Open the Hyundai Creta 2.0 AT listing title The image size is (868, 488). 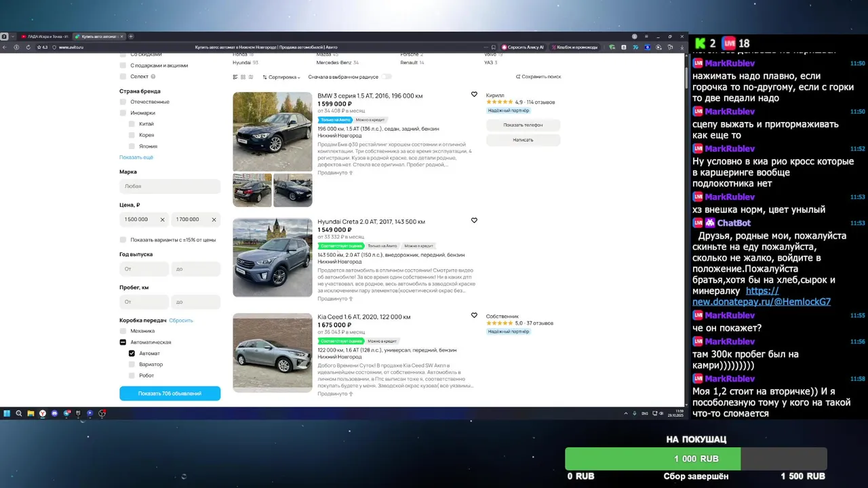coord(371,222)
